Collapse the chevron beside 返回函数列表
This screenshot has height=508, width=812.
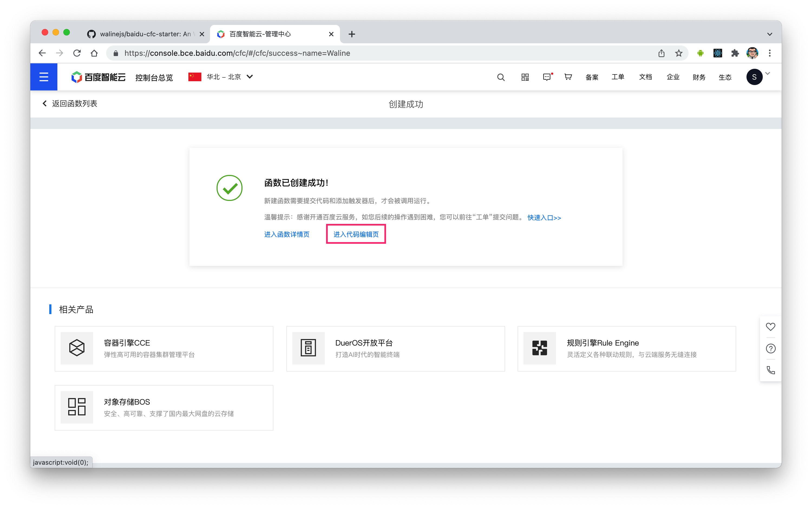[x=45, y=103]
